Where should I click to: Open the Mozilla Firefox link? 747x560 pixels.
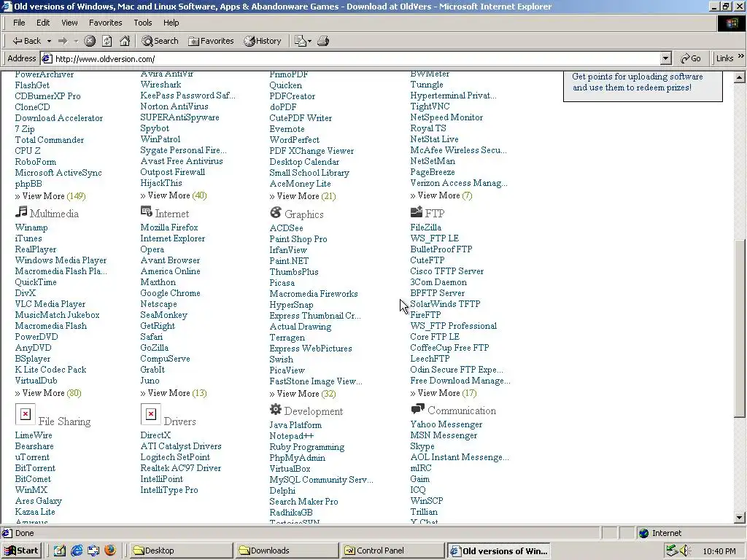pyautogui.click(x=169, y=227)
